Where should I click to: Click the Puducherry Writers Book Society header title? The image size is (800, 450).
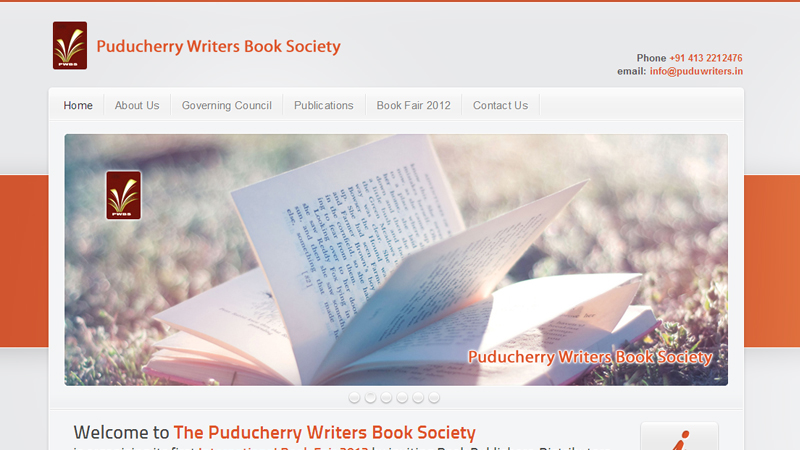coord(218,46)
